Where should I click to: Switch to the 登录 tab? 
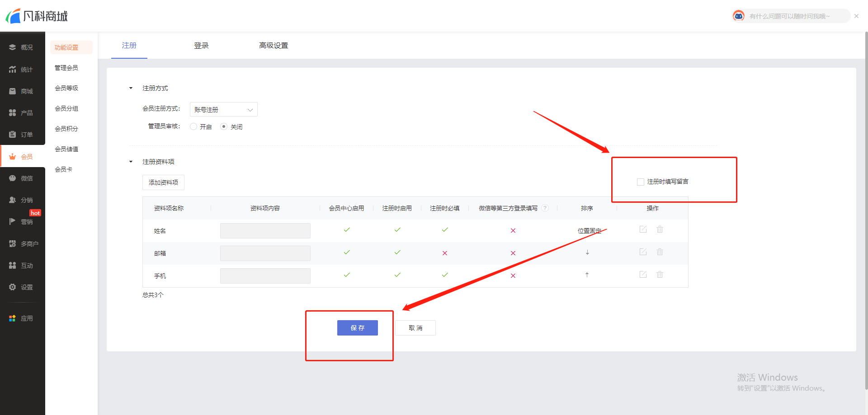coord(201,46)
